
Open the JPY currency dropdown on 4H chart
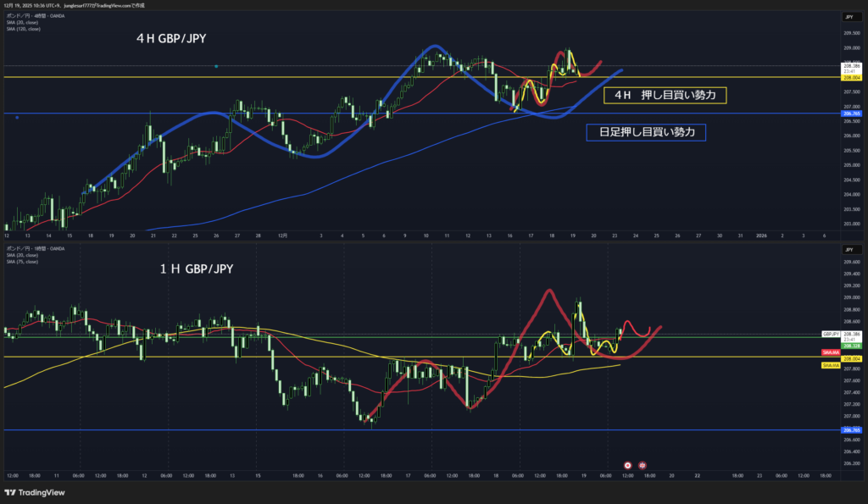(x=848, y=17)
